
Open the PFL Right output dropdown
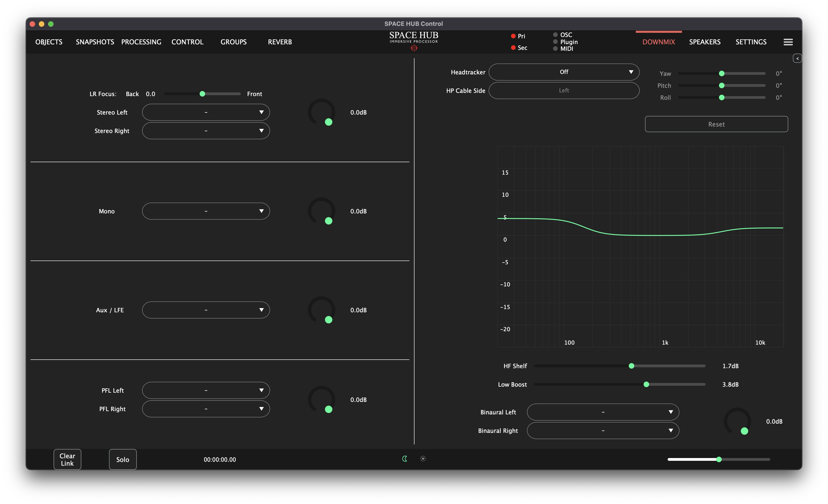click(x=206, y=409)
